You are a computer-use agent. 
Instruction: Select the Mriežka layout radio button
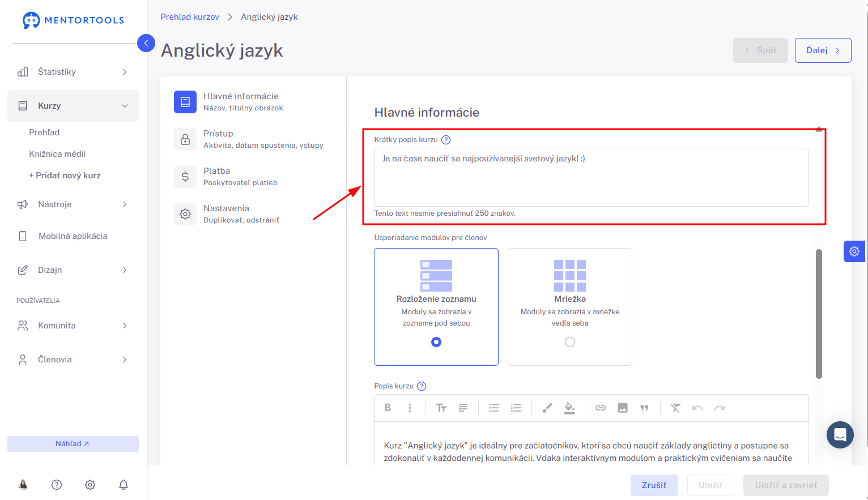(x=570, y=342)
